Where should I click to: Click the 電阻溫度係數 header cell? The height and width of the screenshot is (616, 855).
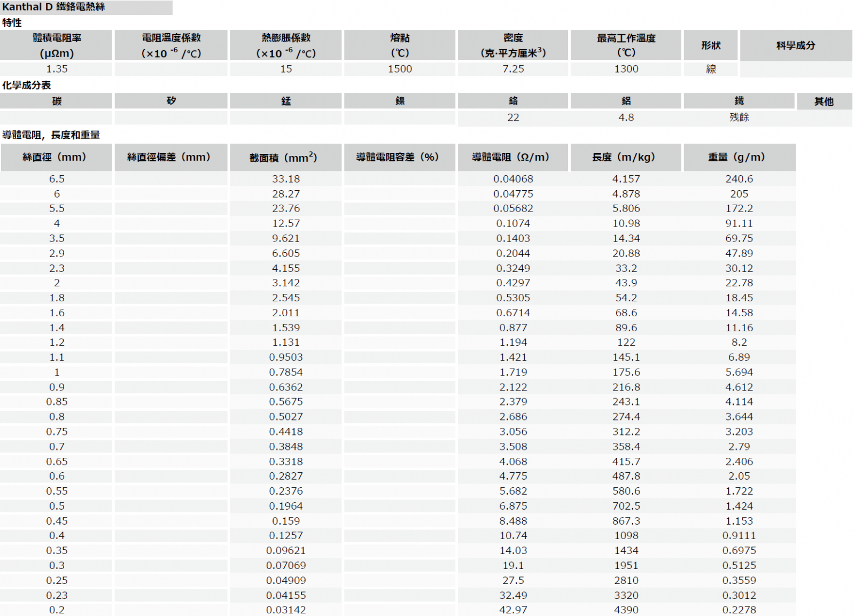pyautogui.click(x=171, y=45)
